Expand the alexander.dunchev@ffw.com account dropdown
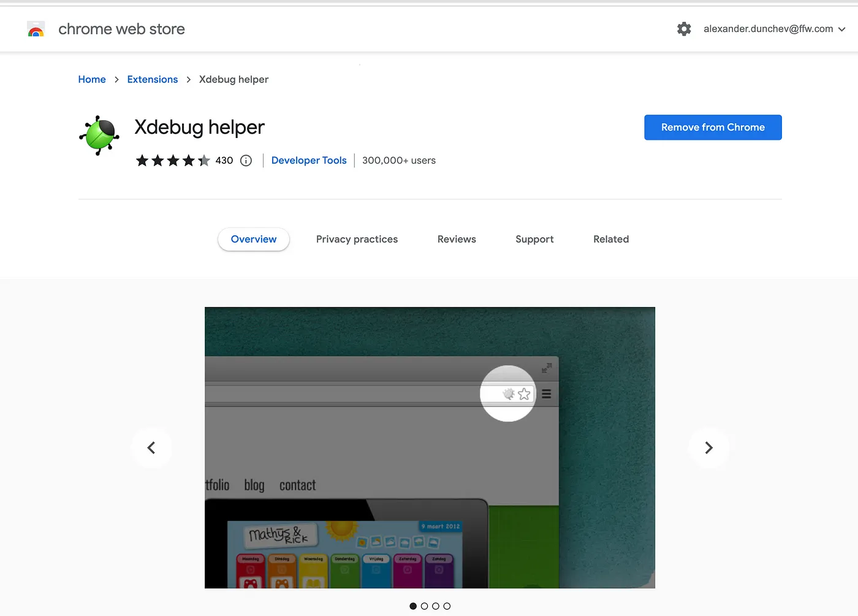This screenshot has width=858, height=616. point(774,29)
